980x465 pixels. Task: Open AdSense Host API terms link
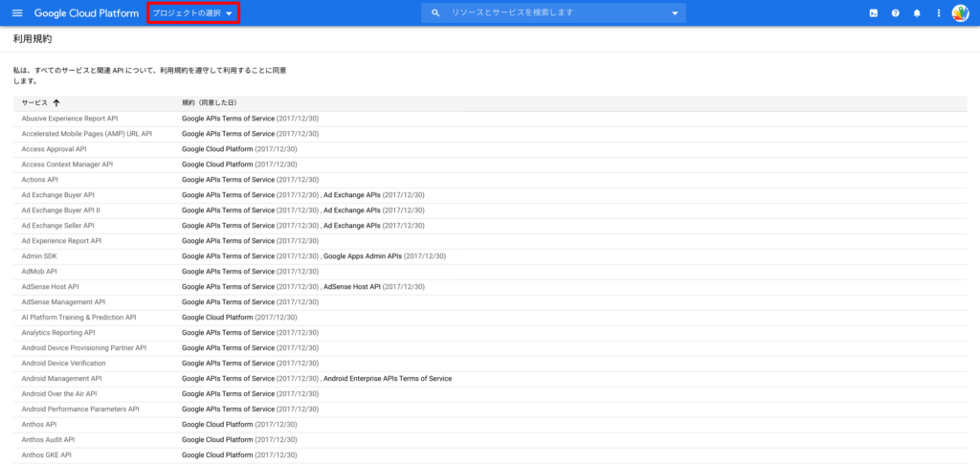click(x=352, y=287)
